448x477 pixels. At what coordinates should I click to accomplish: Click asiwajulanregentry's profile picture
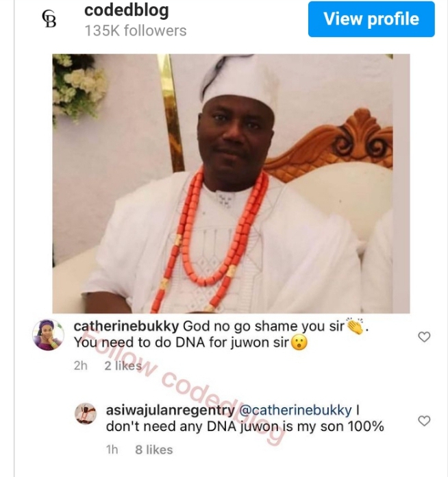point(86,413)
